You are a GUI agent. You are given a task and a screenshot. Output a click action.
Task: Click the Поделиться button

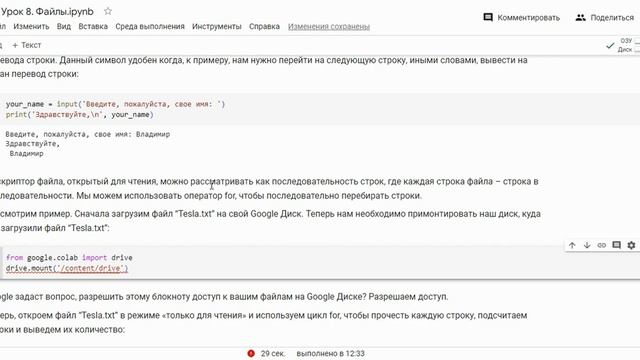click(x=605, y=18)
